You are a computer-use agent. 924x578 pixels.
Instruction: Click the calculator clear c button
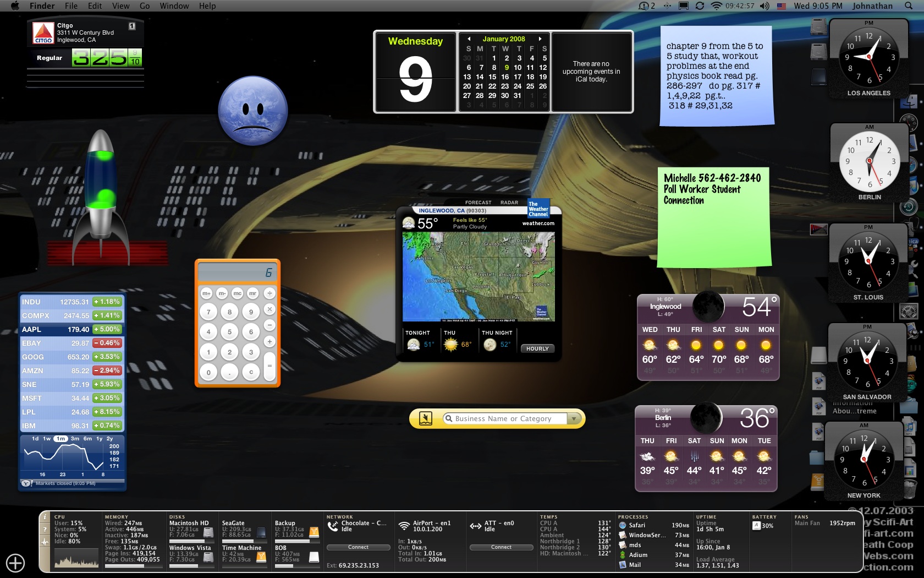coord(251,372)
